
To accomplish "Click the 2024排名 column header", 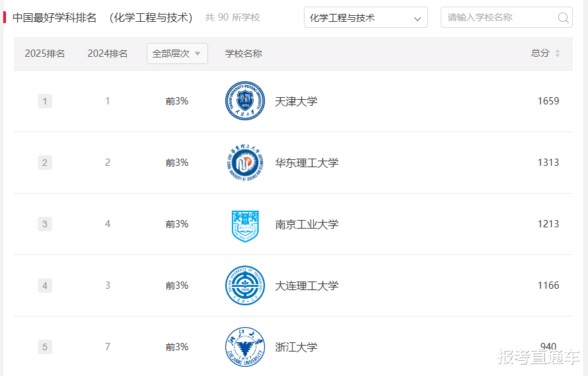I will 108,54.
